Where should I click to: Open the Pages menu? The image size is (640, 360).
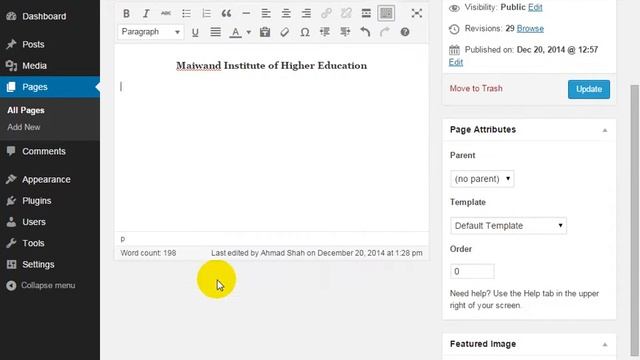point(50,87)
